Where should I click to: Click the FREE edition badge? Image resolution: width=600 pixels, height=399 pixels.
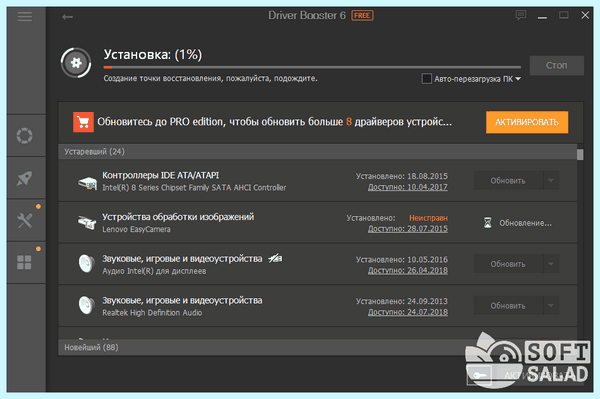(362, 16)
